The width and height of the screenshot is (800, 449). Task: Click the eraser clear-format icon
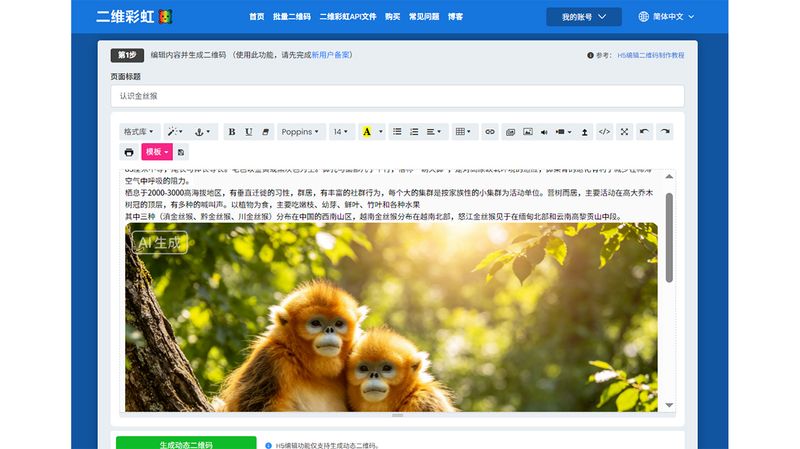point(265,132)
